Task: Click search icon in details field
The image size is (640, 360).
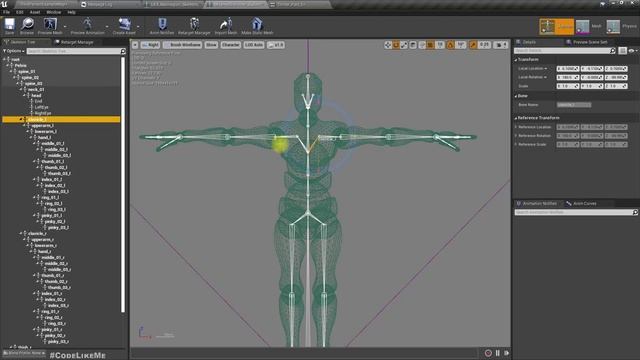Action: (612, 51)
